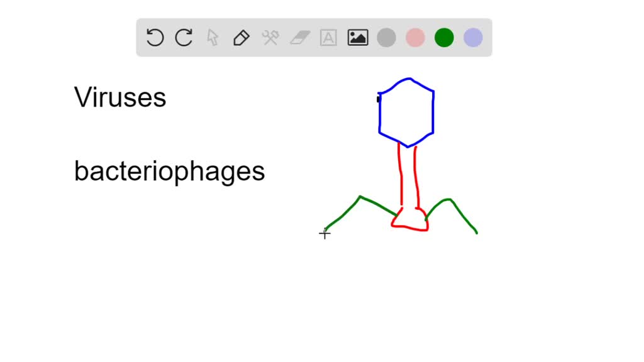The width and height of the screenshot is (644, 362).
Task: Click the undo arrow icon
Action: 155,37
